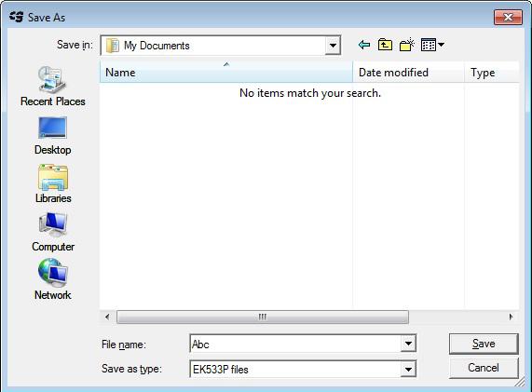Click the Save button
The height and width of the screenshot is (392, 532).
(x=484, y=344)
